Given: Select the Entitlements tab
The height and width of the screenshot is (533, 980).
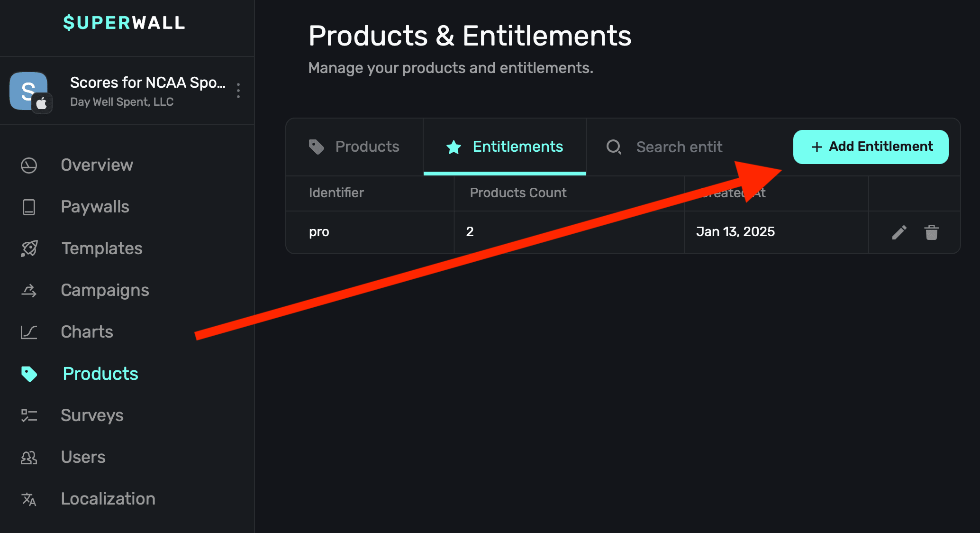Looking at the screenshot, I should click(505, 147).
